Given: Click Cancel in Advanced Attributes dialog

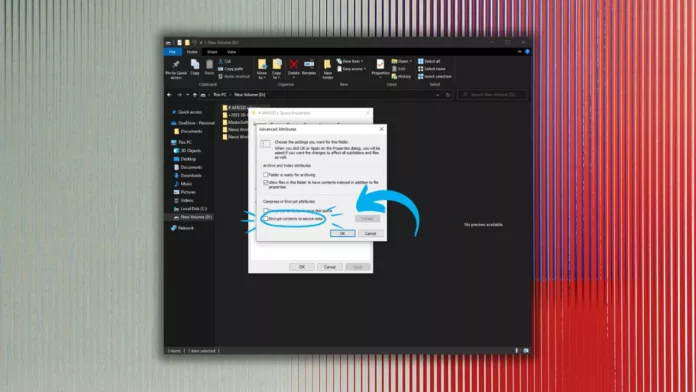Looking at the screenshot, I should click(x=370, y=234).
